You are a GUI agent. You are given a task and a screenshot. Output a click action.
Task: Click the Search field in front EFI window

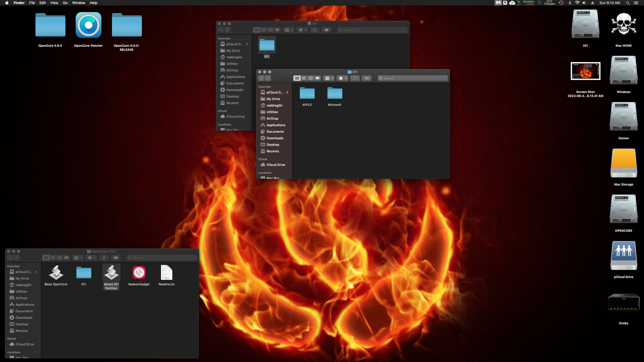(x=413, y=78)
